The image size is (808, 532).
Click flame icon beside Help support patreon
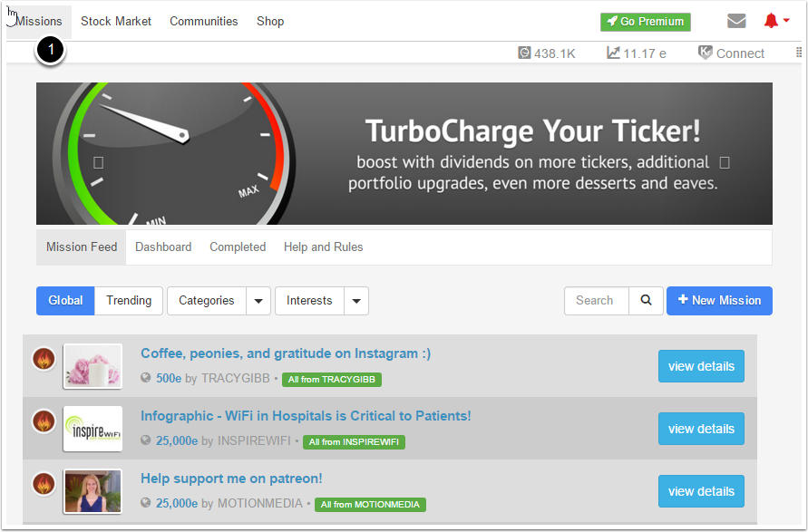[44, 484]
